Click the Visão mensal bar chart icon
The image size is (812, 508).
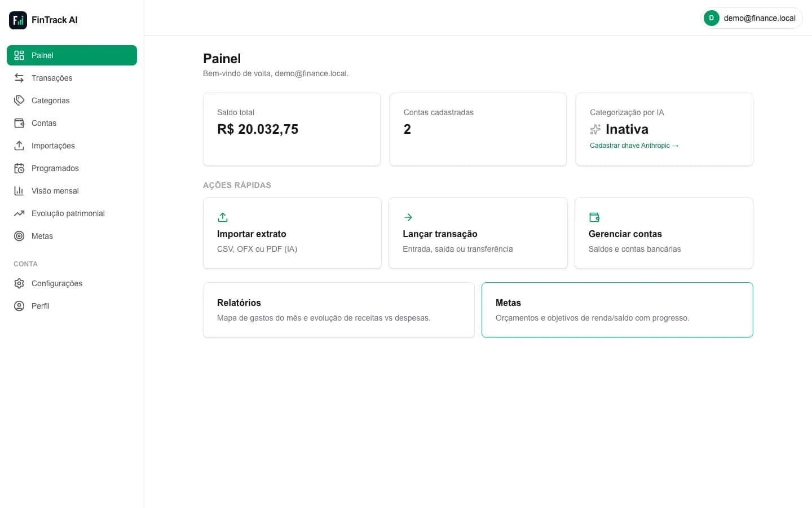point(19,191)
